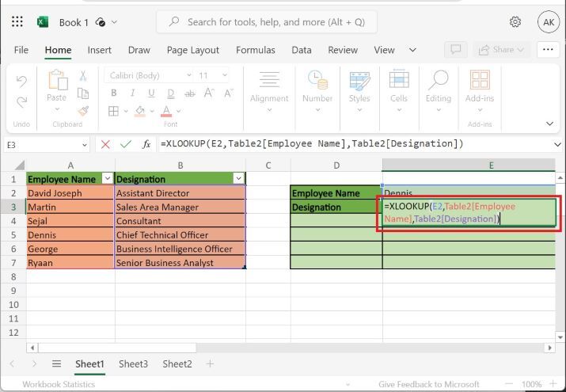Click Workbook Statistics in status bar
566x392 pixels.
click(59, 384)
